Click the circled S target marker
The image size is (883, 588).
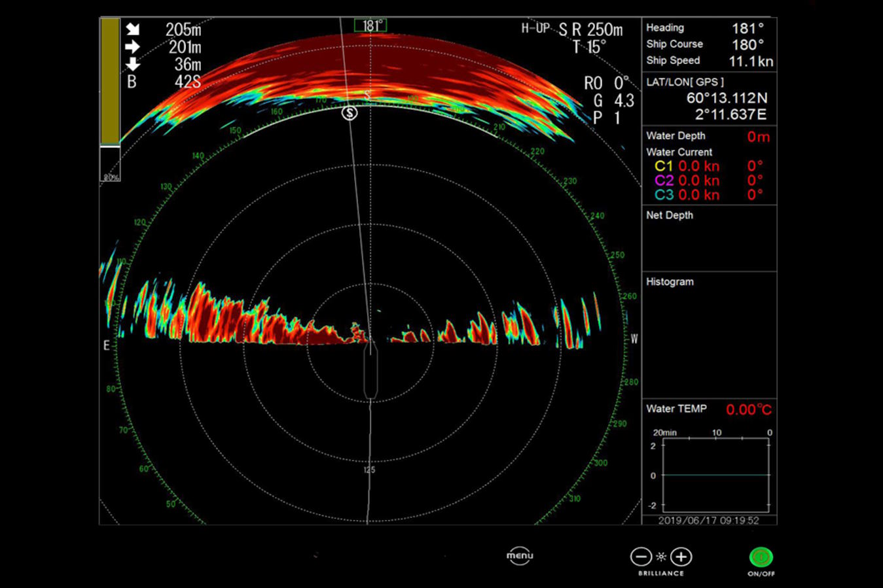pyautogui.click(x=350, y=113)
